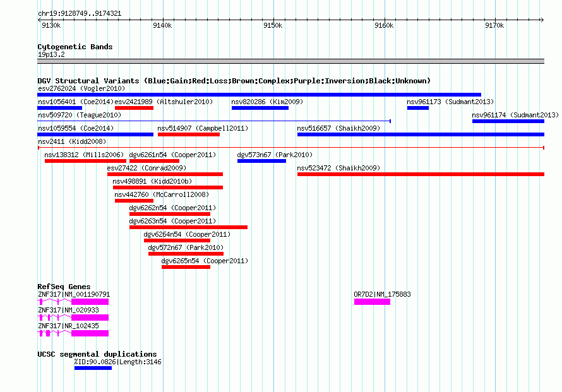Click the red bar under dgv6263n54
This screenshot has width=562, height=392.
[189, 227]
